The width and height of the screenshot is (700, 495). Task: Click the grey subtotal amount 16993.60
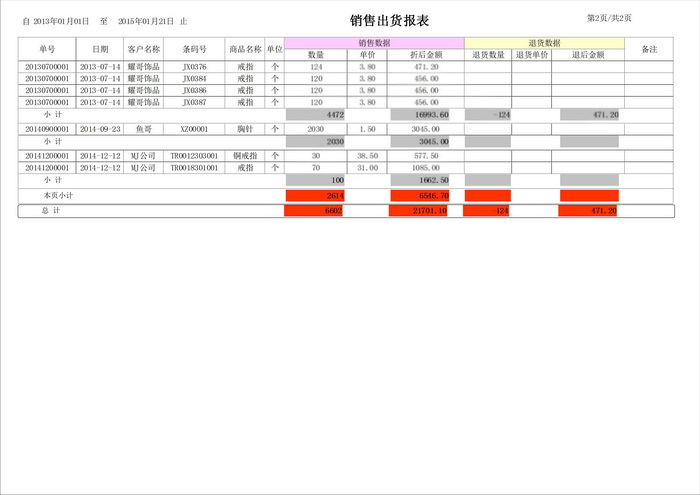point(420,115)
